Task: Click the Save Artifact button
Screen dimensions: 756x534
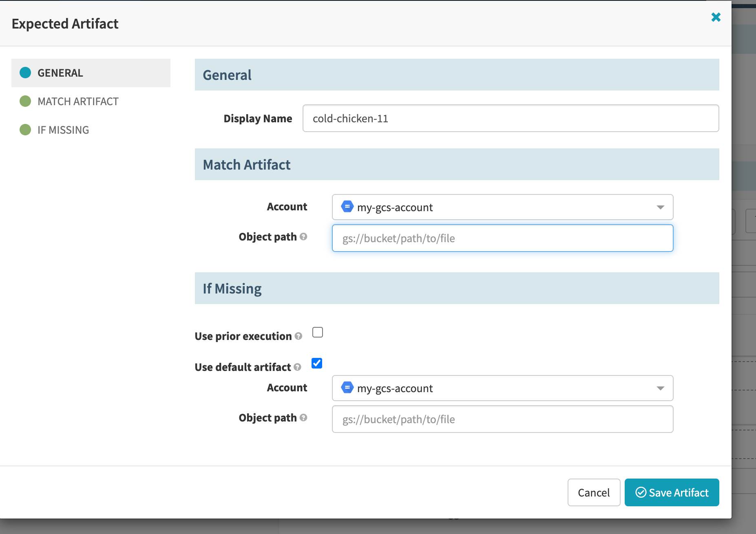Action: [672, 492]
